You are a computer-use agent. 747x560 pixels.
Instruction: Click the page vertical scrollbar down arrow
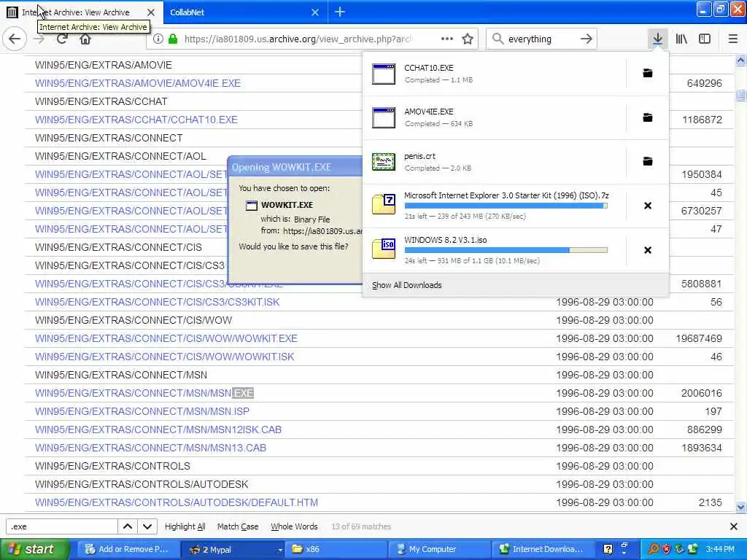click(x=741, y=507)
